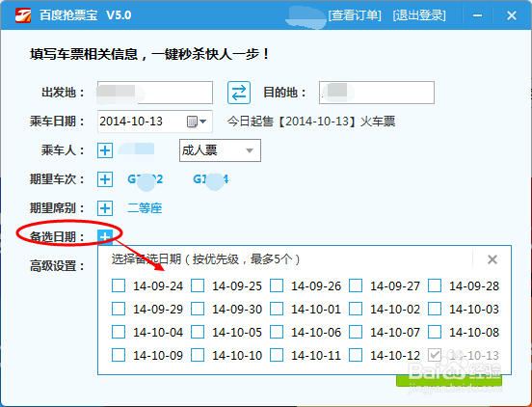Check the 14-10-04 date checkbox
The width and height of the screenshot is (532, 407).
(x=119, y=332)
